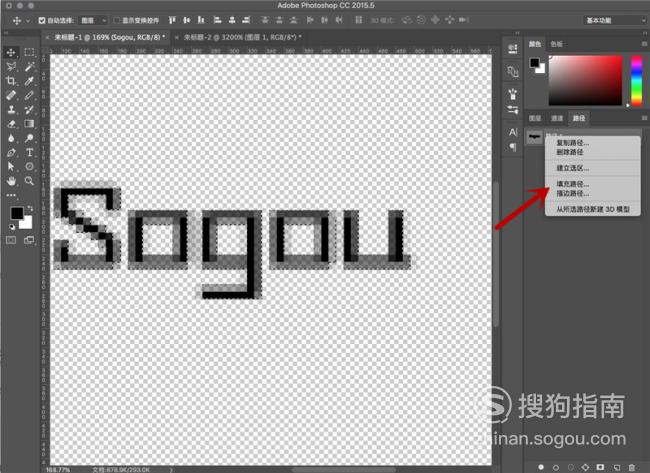Select the Eyedropper tool
Screen dimensions: 650x473
point(29,81)
